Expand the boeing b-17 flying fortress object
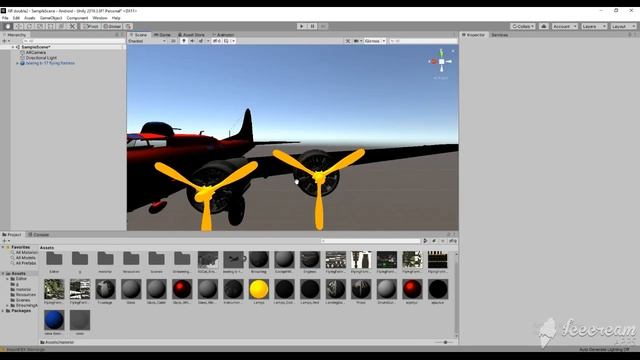Image resolution: width=640 pixels, height=360 pixels. [18, 63]
